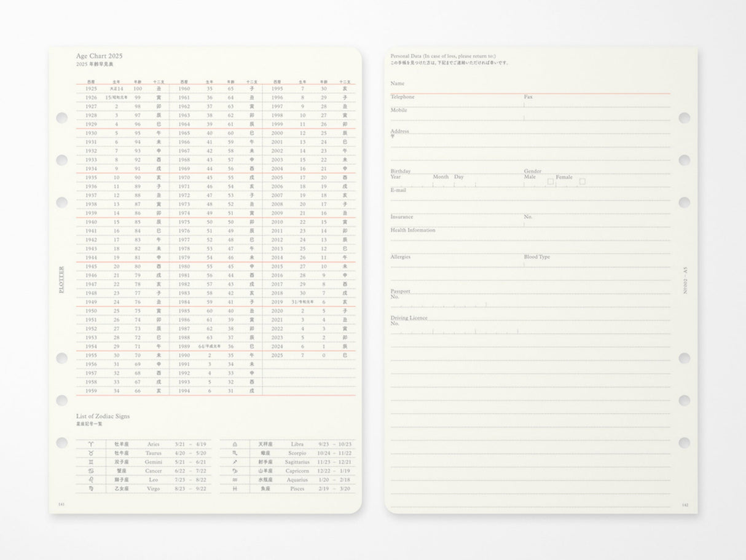Select the Taurus zodiac symbol
The height and width of the screenshot is (560, 746).
coord(90,453)
